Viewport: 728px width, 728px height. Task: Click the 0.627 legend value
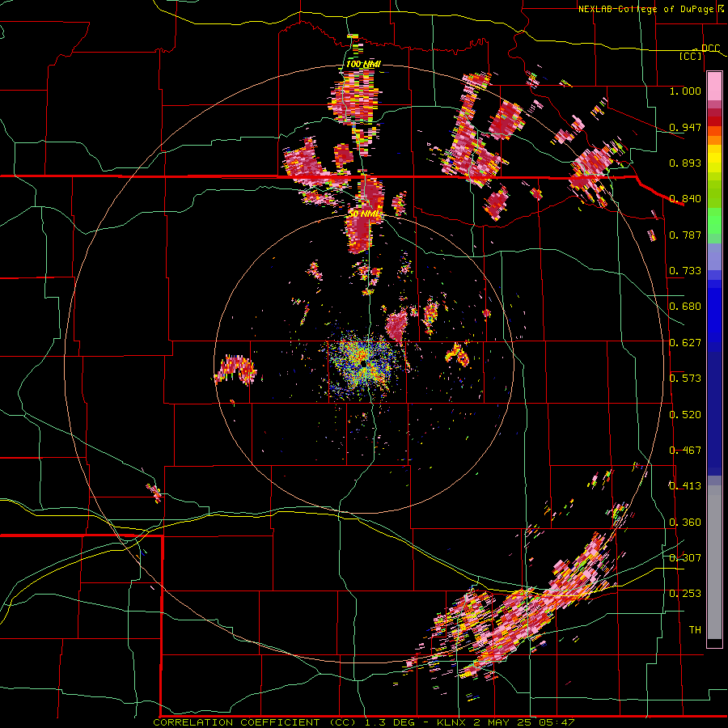[685, 343]
